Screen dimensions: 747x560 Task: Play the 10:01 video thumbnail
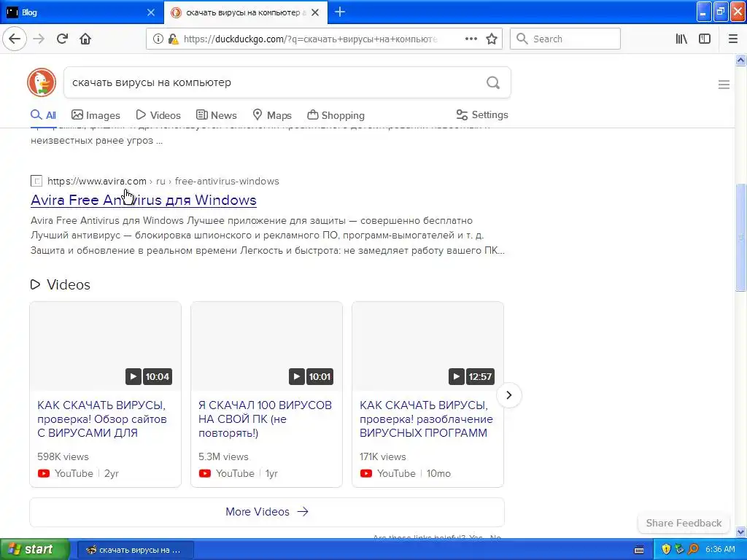266,346
